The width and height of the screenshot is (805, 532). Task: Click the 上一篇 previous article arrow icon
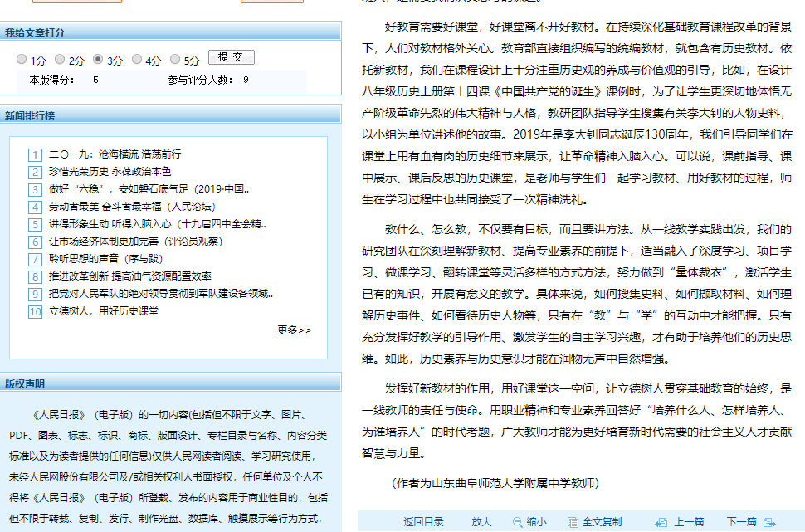pos(661,522)
